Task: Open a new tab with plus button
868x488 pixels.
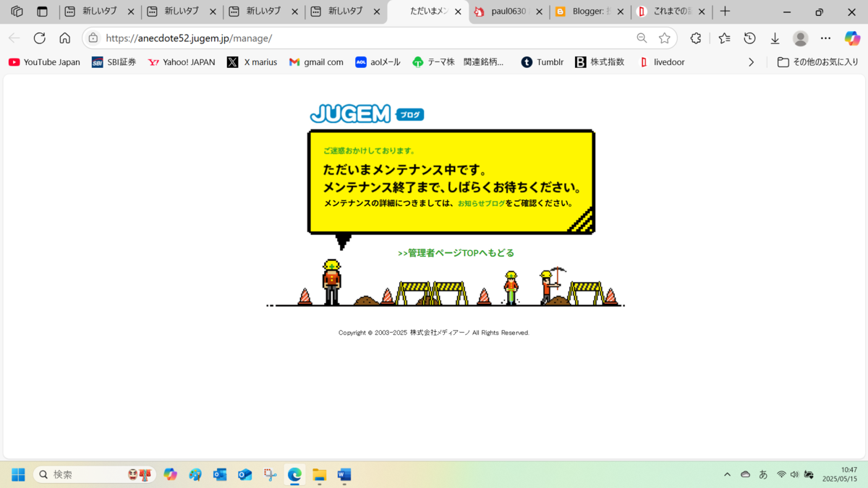Action: pyautogui.click(x=725, y=12)
